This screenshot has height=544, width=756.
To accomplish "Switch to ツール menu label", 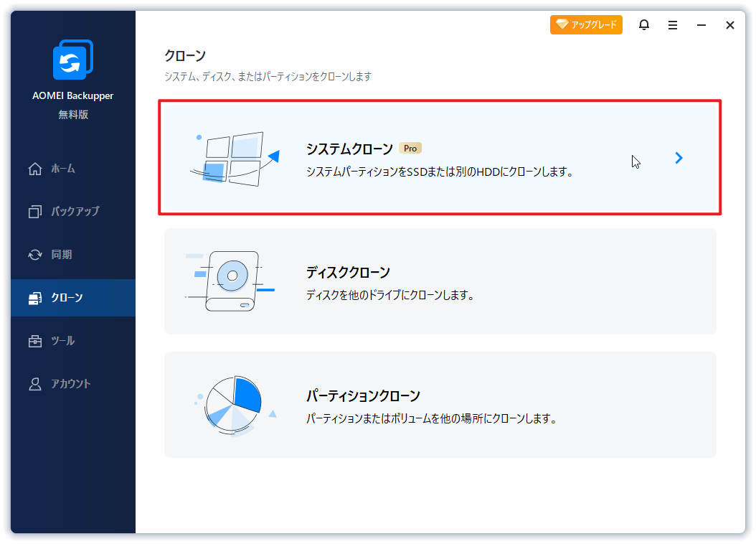I will pos(63,341).
